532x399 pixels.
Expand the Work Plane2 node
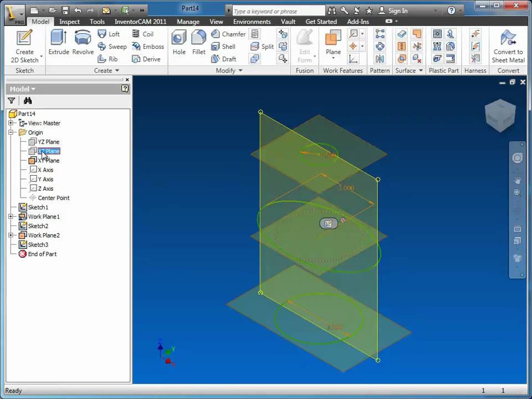pyautogui.click(x=11, y=235)
